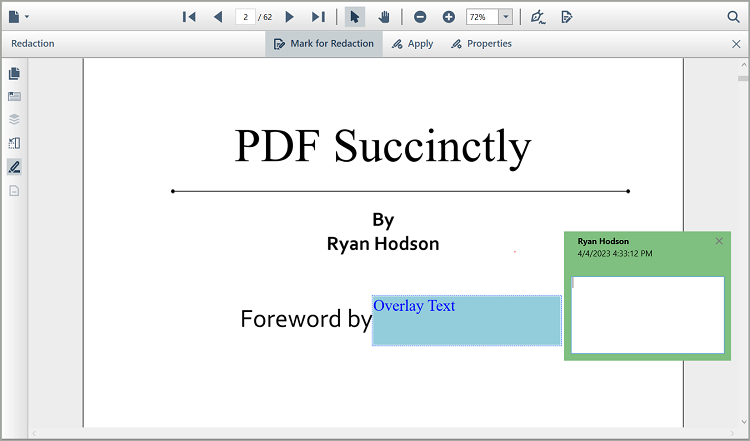This screenshot has width=750, height=441.
Task: Open the redaction panel in sidebar
Action: tap(14, 166)
